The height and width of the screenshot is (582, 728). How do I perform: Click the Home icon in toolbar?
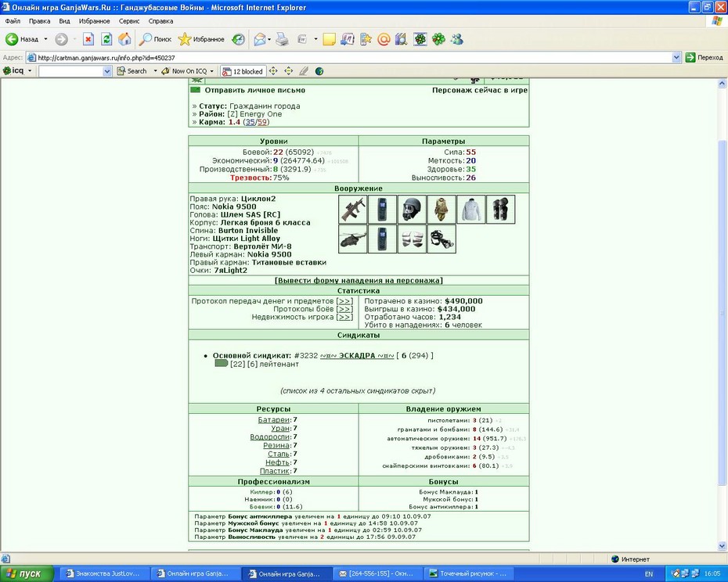coord(124,39)
